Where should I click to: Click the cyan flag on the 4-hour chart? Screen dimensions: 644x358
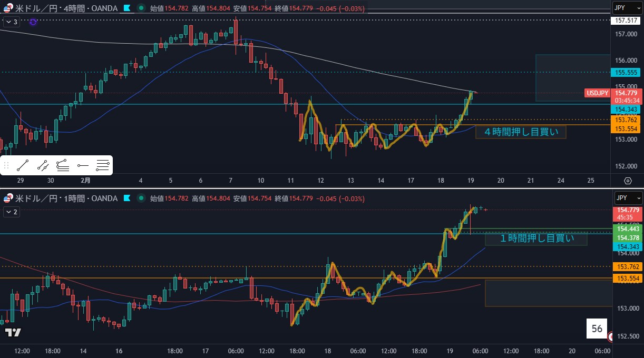(126, 8)
